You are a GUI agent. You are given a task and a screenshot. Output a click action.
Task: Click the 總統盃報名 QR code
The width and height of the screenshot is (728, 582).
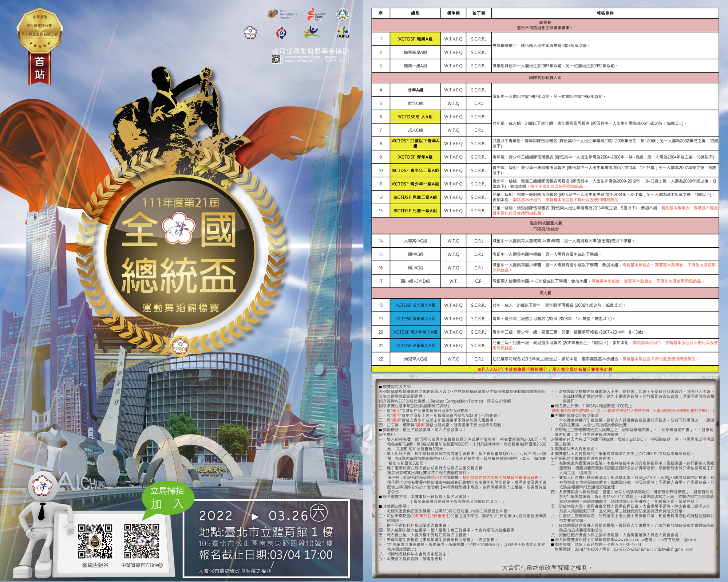[x=95, y=541]
